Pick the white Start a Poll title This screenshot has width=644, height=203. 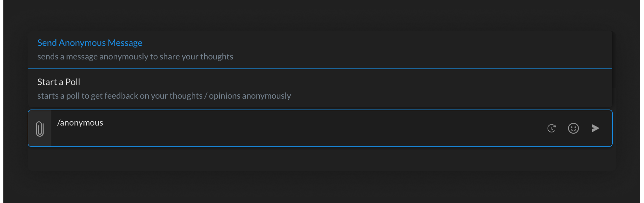click(59, 82)
